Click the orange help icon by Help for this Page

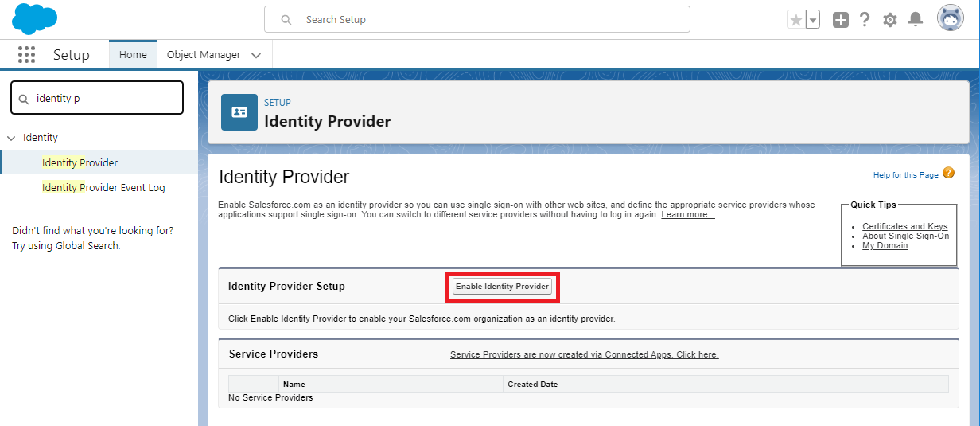pyautogui.click(x=948, y=173)
